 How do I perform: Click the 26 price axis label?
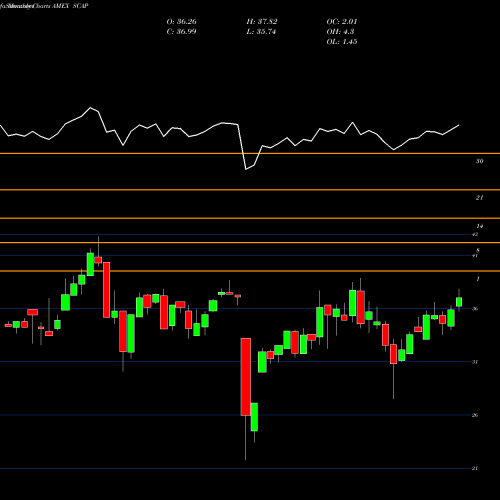point(475,415)
